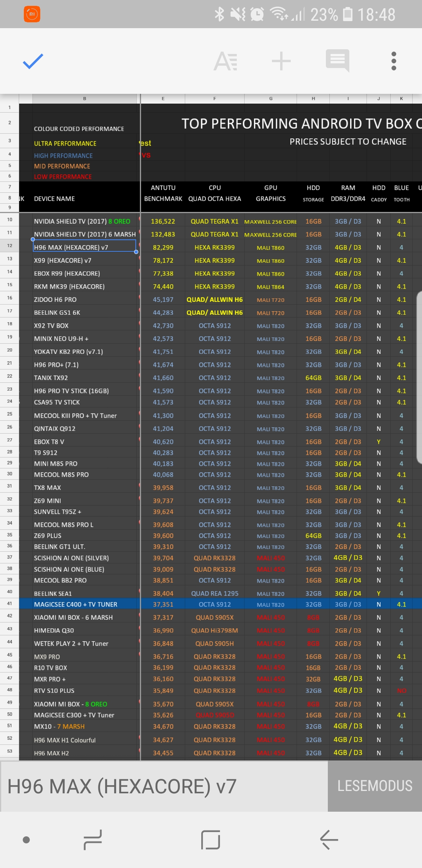Open the three-dot overflow menu

[x=394, y=61]
